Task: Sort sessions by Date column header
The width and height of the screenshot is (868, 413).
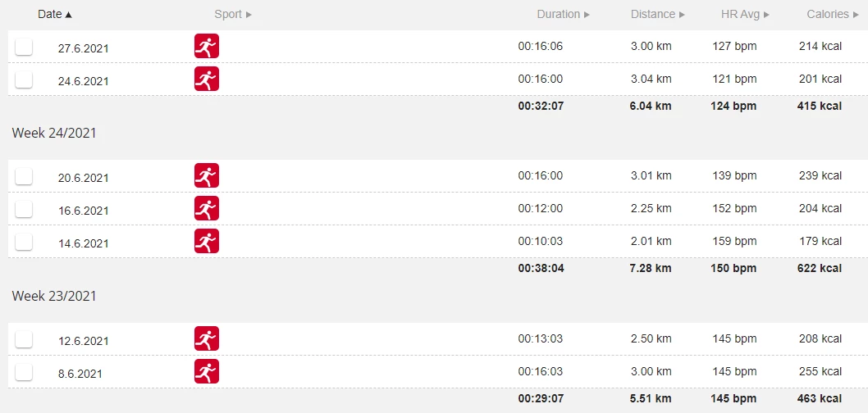Action: point(55,15)
